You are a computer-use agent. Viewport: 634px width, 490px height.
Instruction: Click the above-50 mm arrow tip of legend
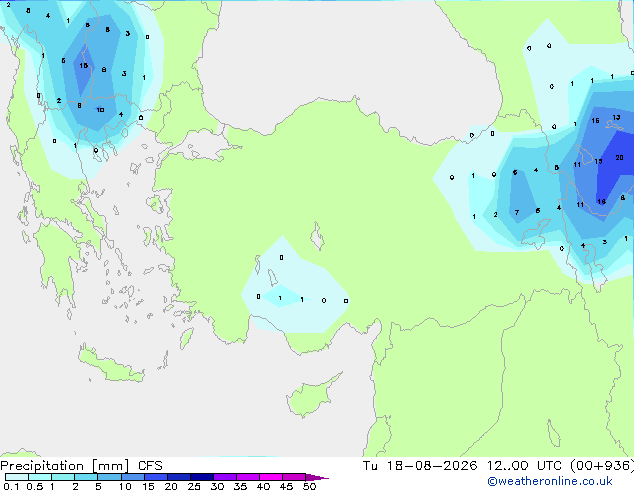point(317,477)
